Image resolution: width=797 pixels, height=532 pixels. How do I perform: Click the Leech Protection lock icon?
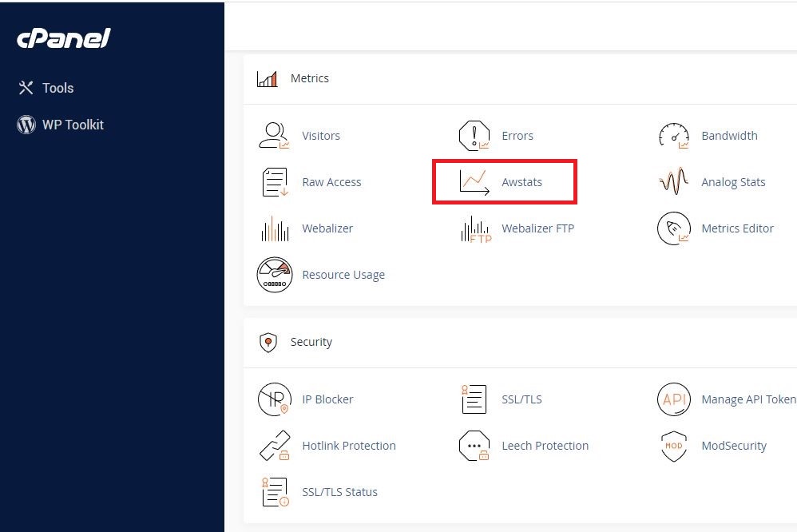click(474, 446)
